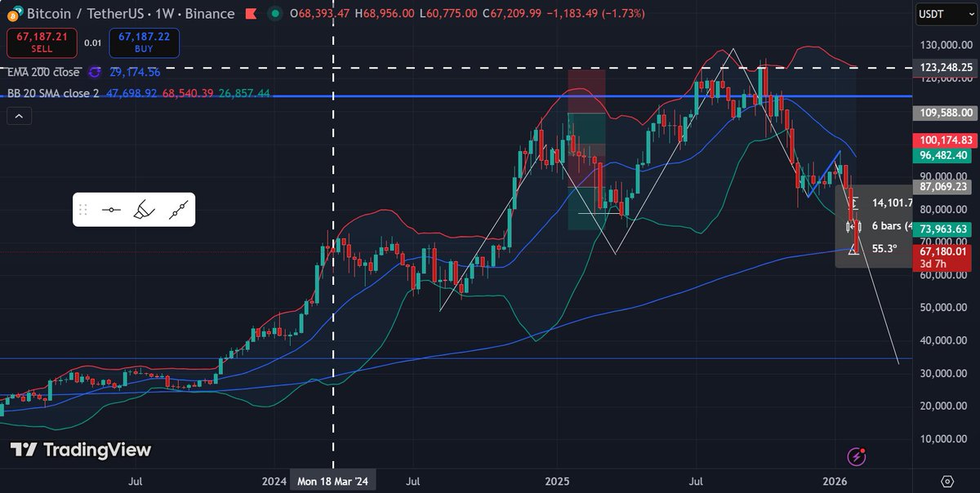Viewport: 980px width, 493px height.
Task: Click the purple refresh icon beside EMA 200
Action: pyautogui.click(x=95, y=73)
